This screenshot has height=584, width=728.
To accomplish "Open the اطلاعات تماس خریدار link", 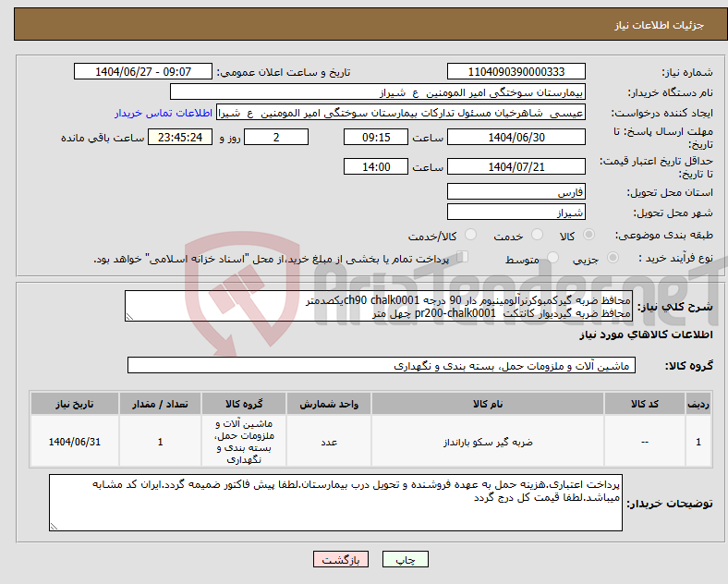I will point(164,114).
